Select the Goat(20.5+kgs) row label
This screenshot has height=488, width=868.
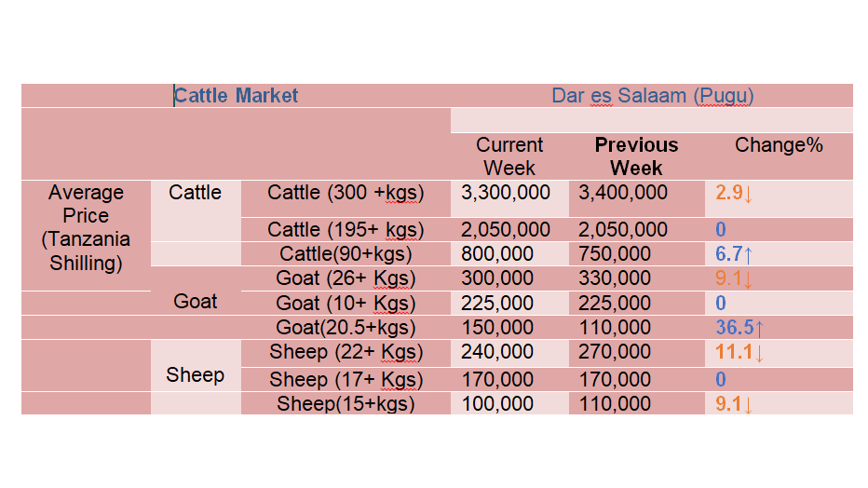point(346,328)
